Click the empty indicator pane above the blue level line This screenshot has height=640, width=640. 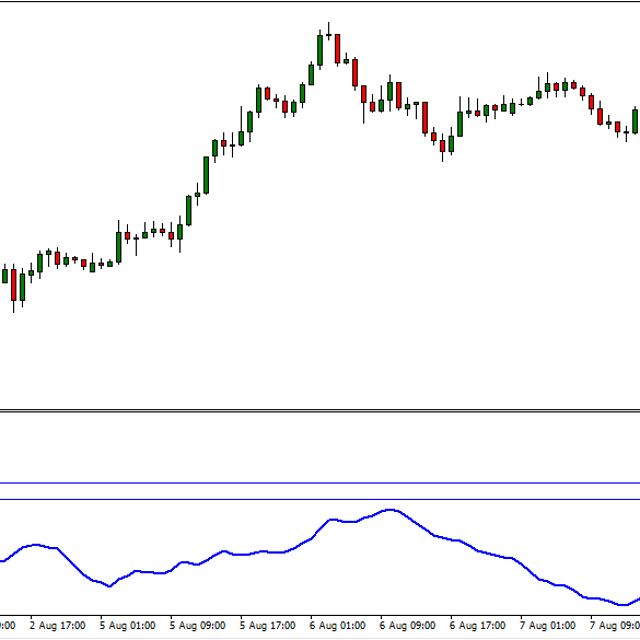(320, 448)
